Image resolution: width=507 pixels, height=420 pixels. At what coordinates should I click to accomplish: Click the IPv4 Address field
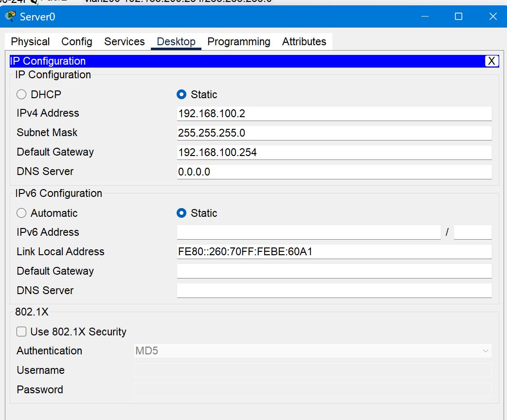coord(334,113)
